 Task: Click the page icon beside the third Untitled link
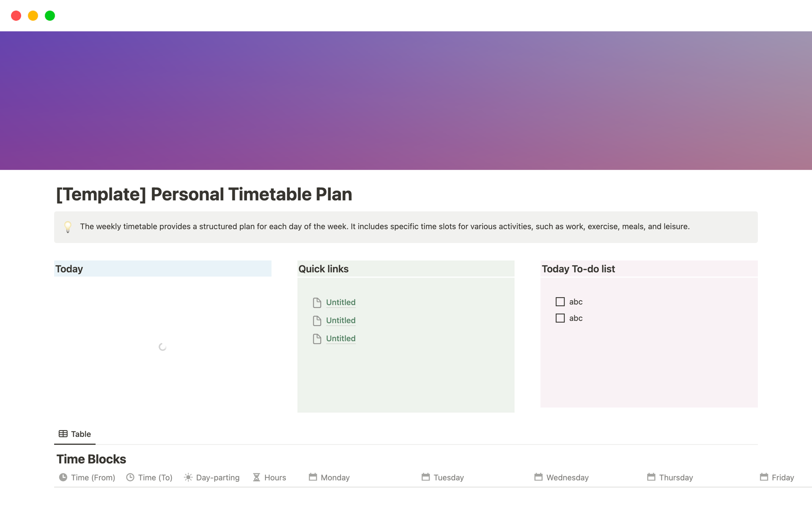pos(317,339)
